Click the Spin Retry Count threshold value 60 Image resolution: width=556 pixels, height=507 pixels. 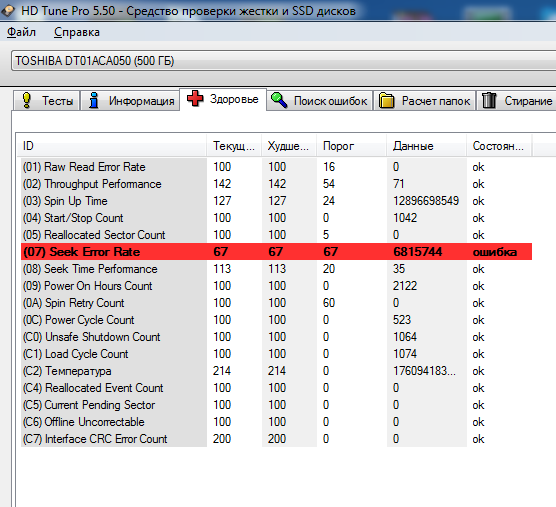click(329, 303)
